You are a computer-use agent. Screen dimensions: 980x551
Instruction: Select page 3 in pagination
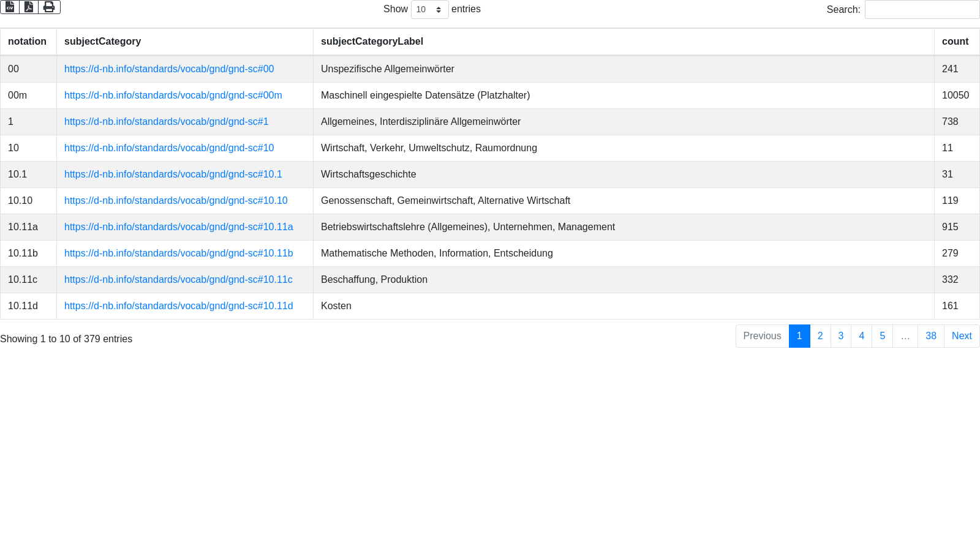[841, 336]
